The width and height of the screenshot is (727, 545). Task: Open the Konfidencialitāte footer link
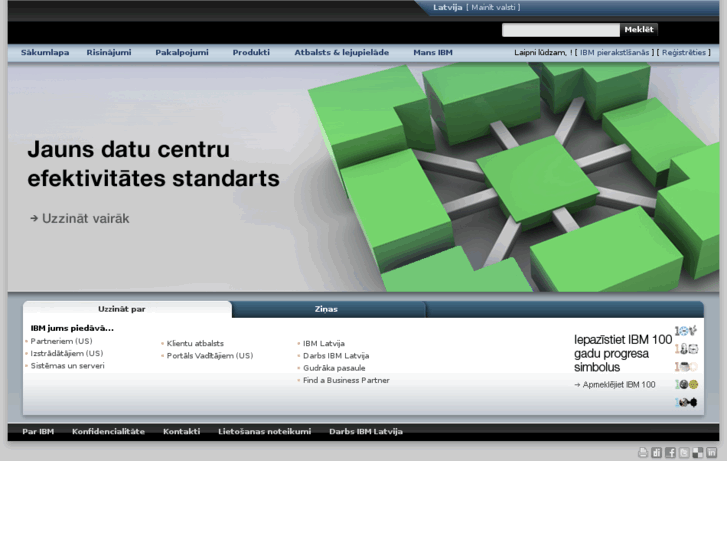[x=108, y=431]
